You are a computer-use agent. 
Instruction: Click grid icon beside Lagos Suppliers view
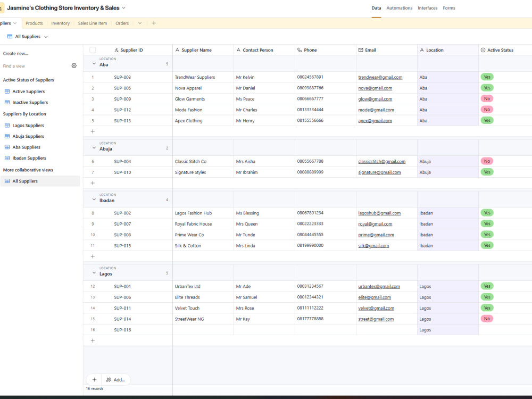pyautogui.click(x=7, y=125)
